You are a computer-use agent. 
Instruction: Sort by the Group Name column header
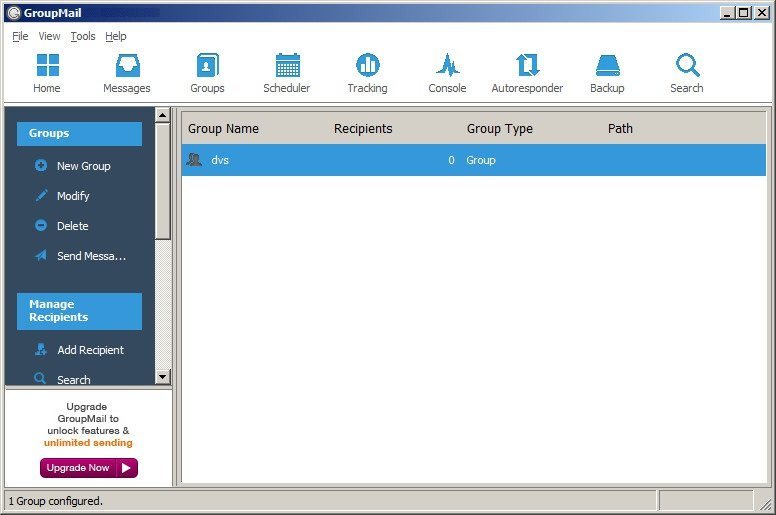[x=223, y=129]
